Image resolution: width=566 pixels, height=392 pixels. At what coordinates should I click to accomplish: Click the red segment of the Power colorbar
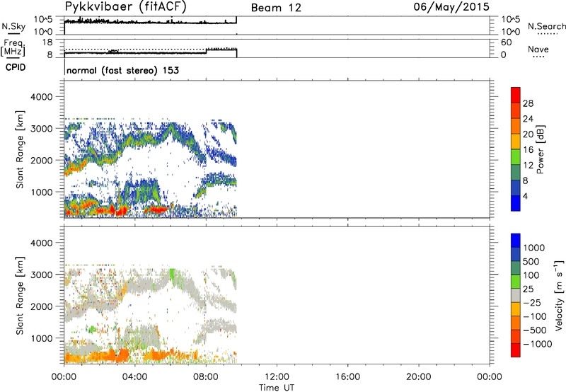point(516,96)
